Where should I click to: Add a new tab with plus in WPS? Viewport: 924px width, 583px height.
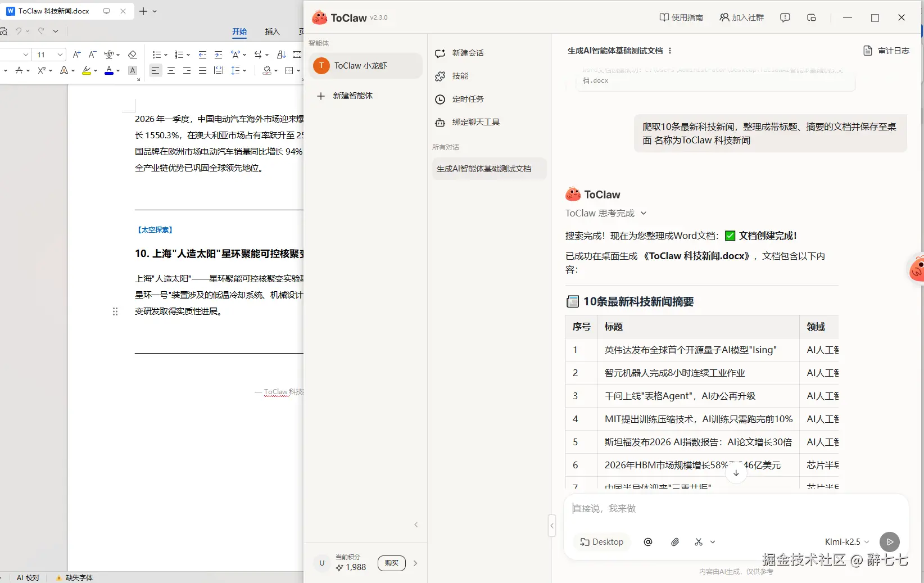(x=143, y=11)
